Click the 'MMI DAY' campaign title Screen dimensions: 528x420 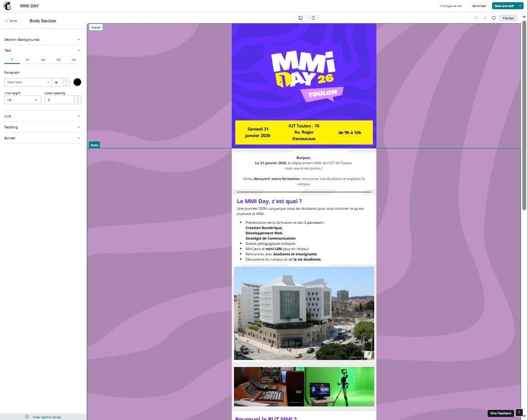tap(29, 6)
